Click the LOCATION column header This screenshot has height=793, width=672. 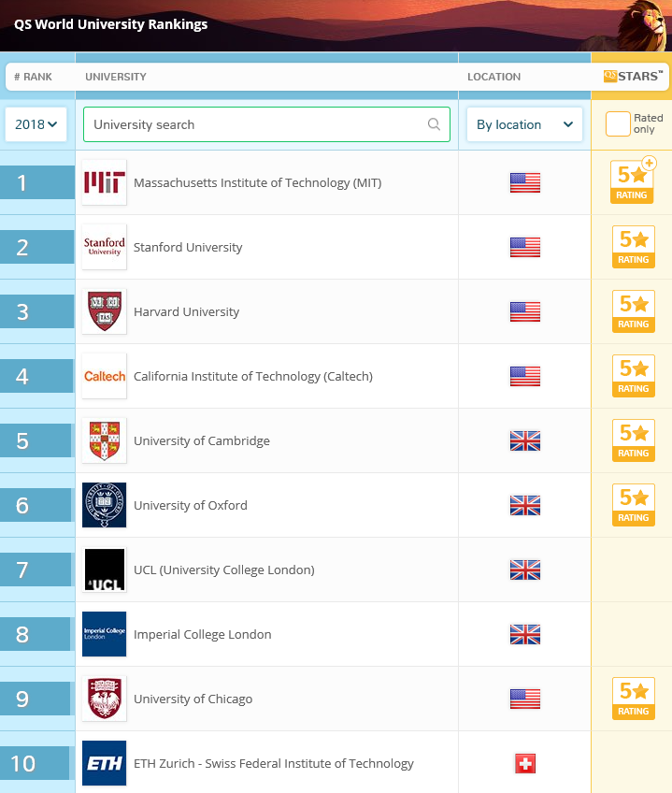pyautogui.click(x=494, y=77)
